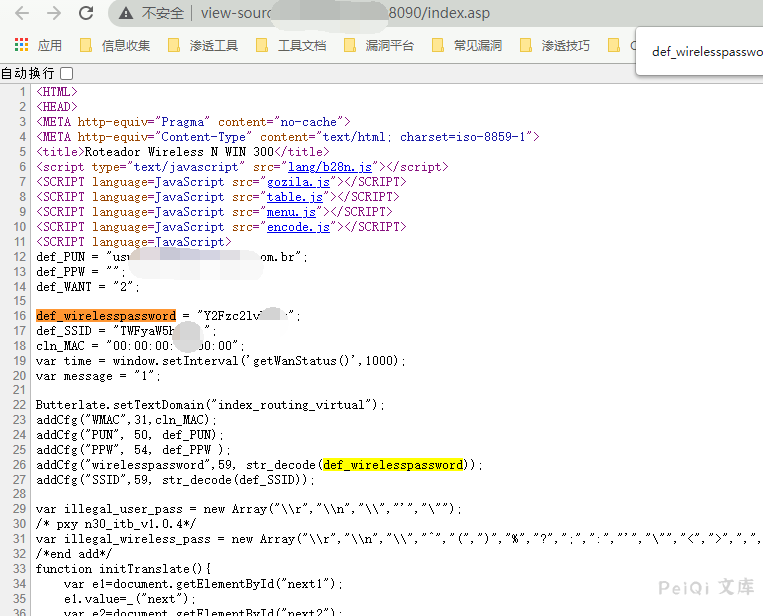Screen dimensions: 763x616
Task: Toggle the 自动换行 line wrap checkbox
Action: [66, 73]
